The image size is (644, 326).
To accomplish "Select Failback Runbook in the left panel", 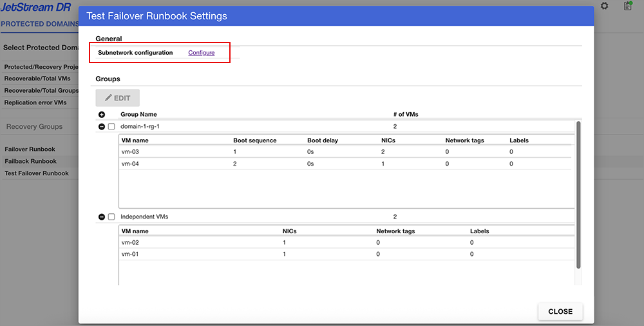I will (30, 161).
